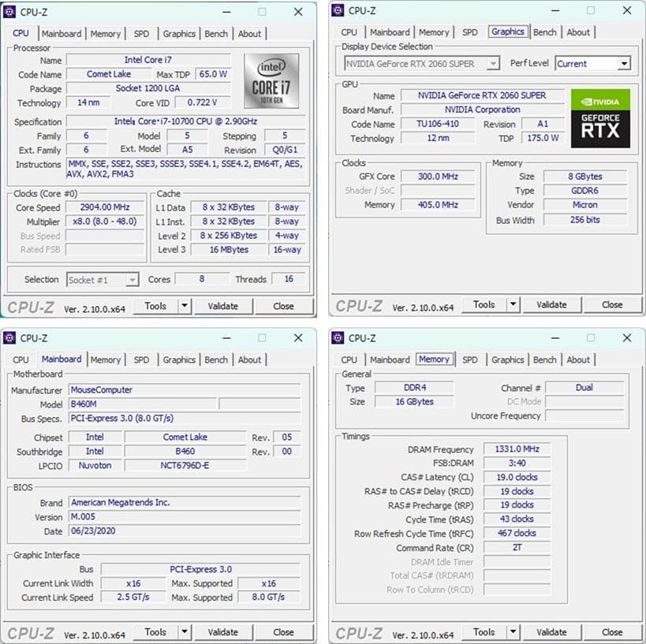This screenshot has width=646, height=644.
Task: Select the About tab in Memory window
Action: [x=578, y=359]
